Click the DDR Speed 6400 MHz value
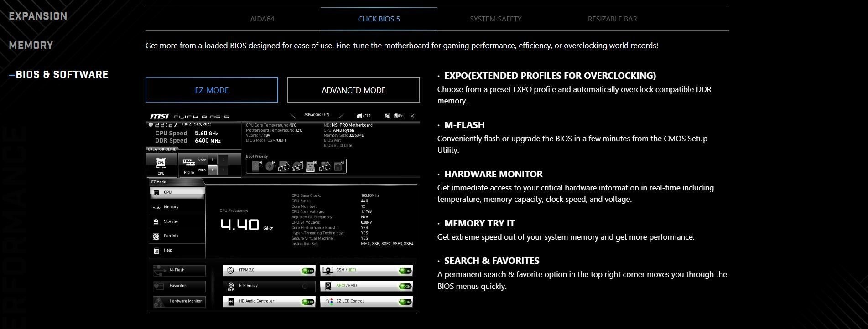The width and height of the screenshot is (868, 329). click(x=208, y=140)
